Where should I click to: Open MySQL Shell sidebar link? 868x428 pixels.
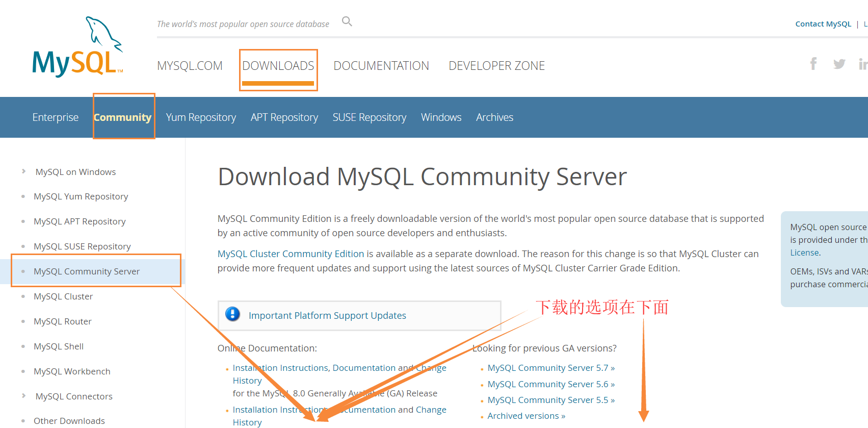[59, 346]
